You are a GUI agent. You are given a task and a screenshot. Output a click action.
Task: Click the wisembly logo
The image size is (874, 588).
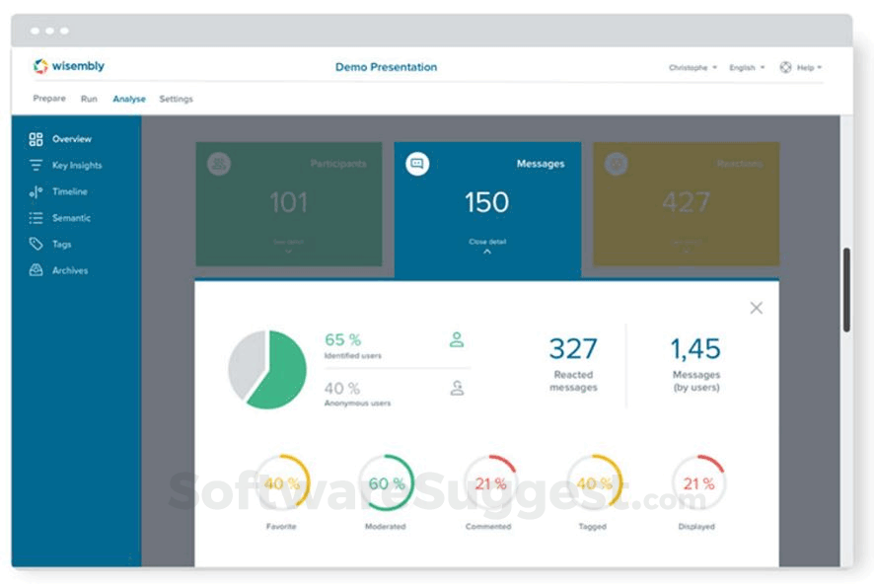(x=69, y=66)
